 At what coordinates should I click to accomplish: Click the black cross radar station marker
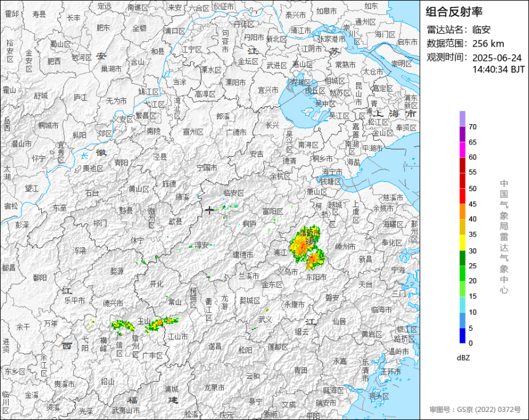pyautogui.click(x=209, y=210)
